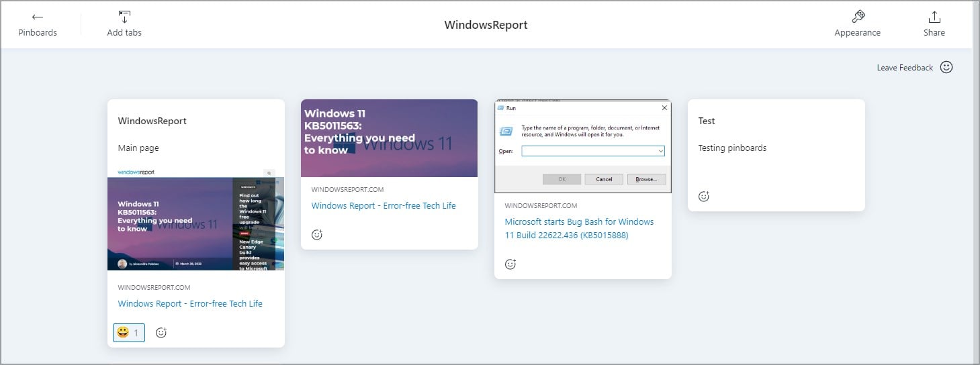Click WINDOWSREPORT.COM label on Bug Bash card
Screen dimensions: 980x365
(x=541, y=206)
